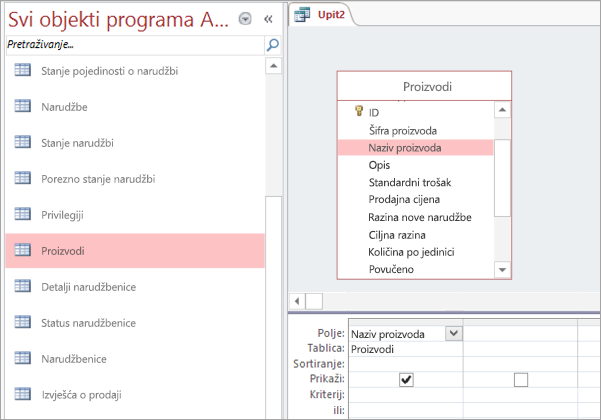601x420 pixels.
Task: Select the Povučeno field
Action: coord(415,269)
